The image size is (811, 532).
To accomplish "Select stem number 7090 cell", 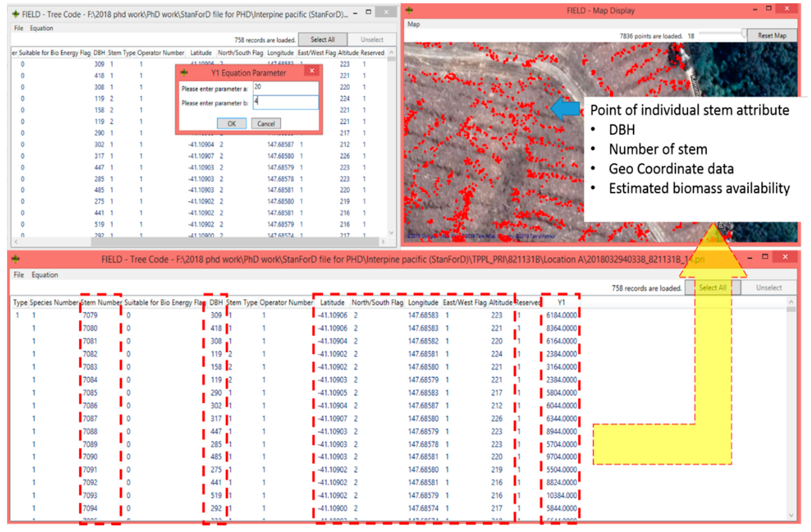I will click(90, 457).
